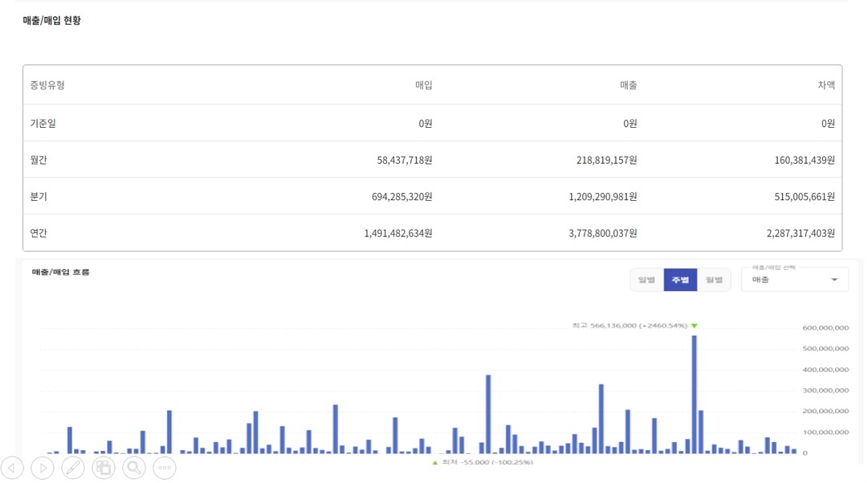Viewport: 868px width, 483px height.
Task: Open the see all slides grid
Action: pos(104,468)
